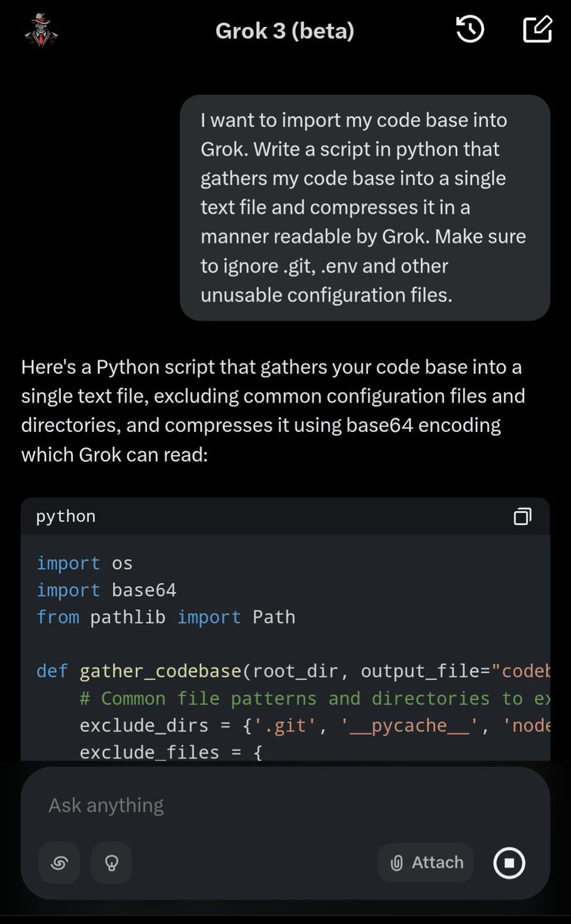Viewport: 571px width, 924px height.
Task: Click the 'from pathlib import Path' line
Action: pyautogui.click(x=166, y=618)
